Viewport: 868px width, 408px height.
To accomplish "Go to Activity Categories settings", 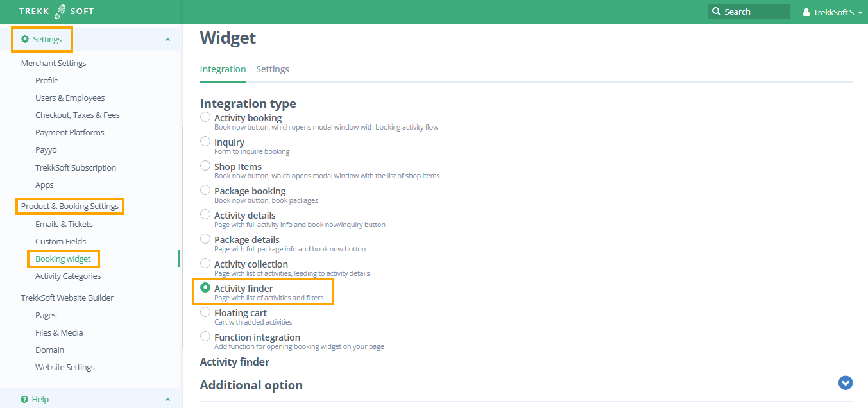I will click(x=68, y=276).
